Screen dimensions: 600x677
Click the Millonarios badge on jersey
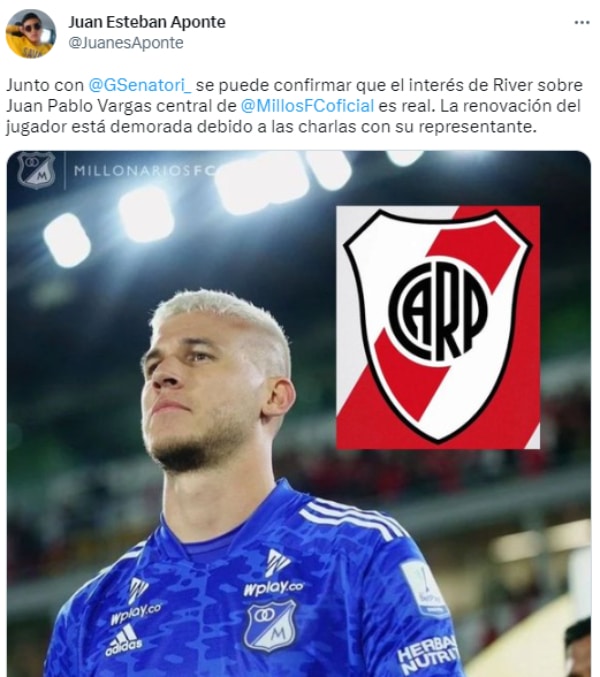pyautogui.click(x=270, y=625)
